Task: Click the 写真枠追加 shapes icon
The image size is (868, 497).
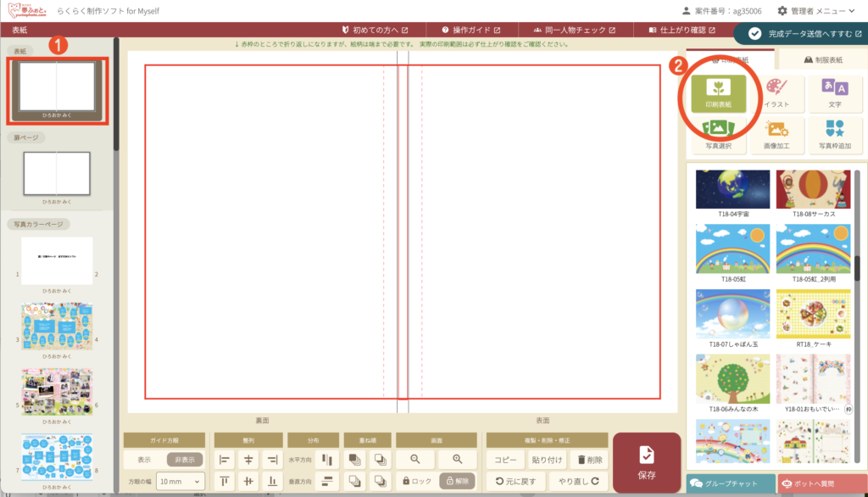Action: click(x=834, y=135)
